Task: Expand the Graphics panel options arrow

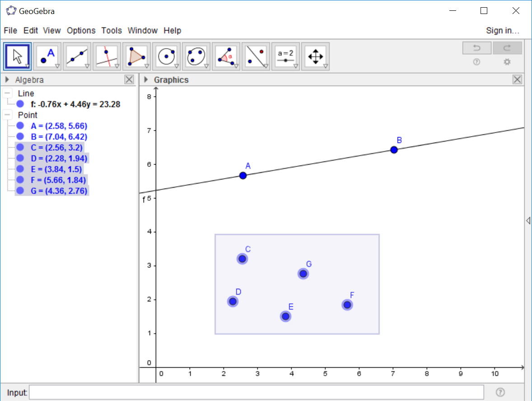Action: click(x=145, y=79)
